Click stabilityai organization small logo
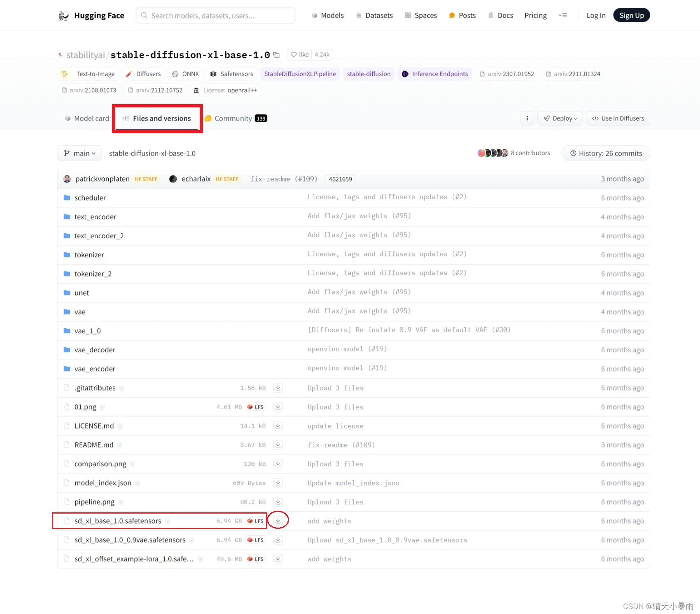Viewport: 700px width, 614px height. click(x=61, y=55)
